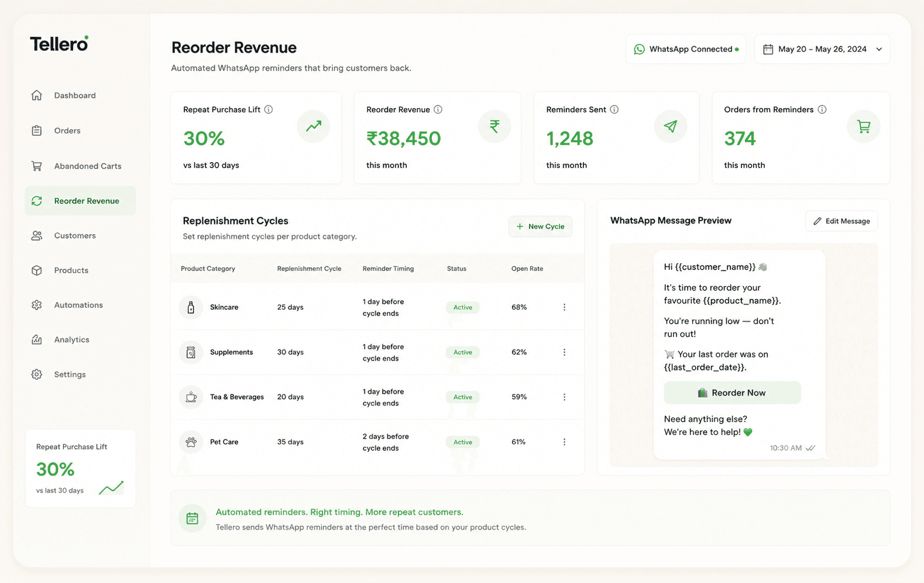924x583 pixels.
Task: Click the Abandoned Carts cart icon
Action: (x=37, y=166)
